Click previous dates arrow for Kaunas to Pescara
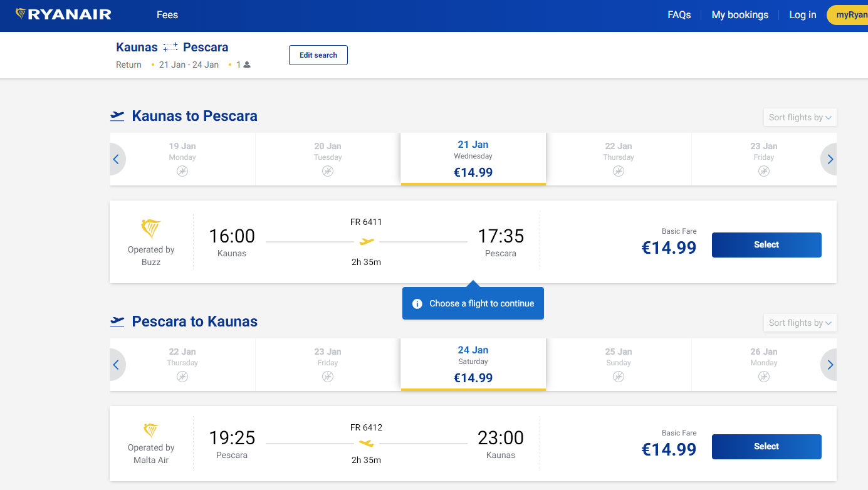This screenshot has width=868, height=490. click(x=117, y=159)
